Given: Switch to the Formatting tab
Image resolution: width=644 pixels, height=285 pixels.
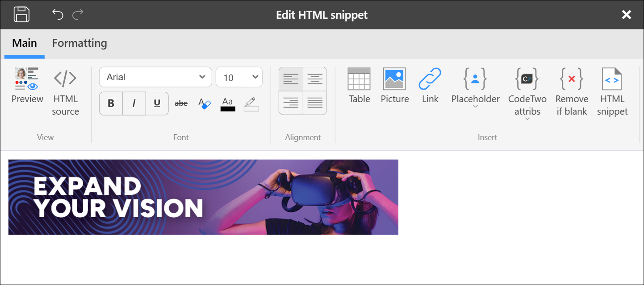Looking at the screenshot, I should coord(79,43).
